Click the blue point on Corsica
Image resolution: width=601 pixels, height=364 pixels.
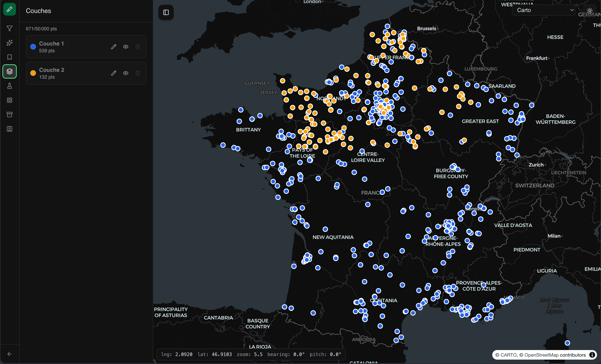(x=567, y=343)
